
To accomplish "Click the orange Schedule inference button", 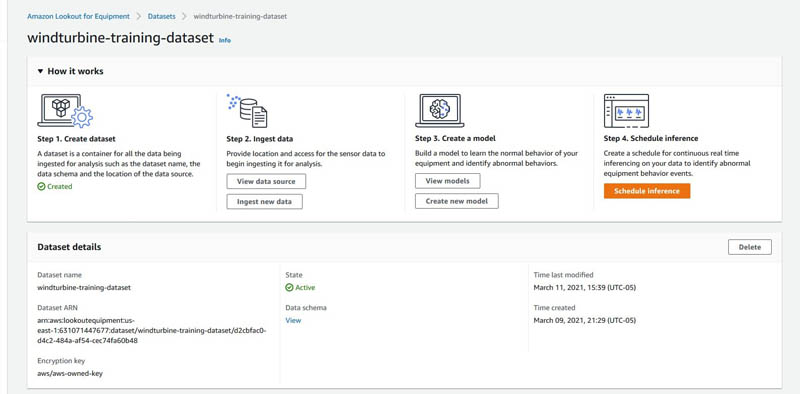I will pyautogui.click(x=647, y=191).
